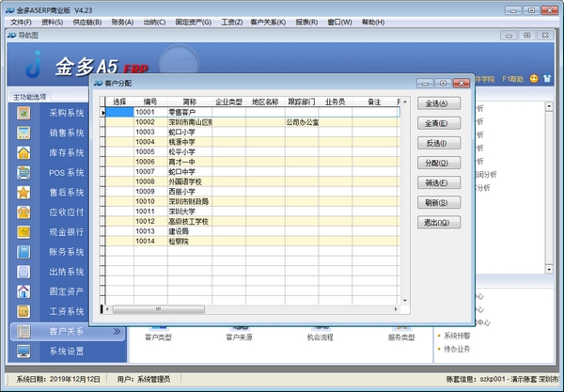Open the 帮助(H) menu
The width and height of the screenshot is (564, 392).
click(x=373, y=23)
